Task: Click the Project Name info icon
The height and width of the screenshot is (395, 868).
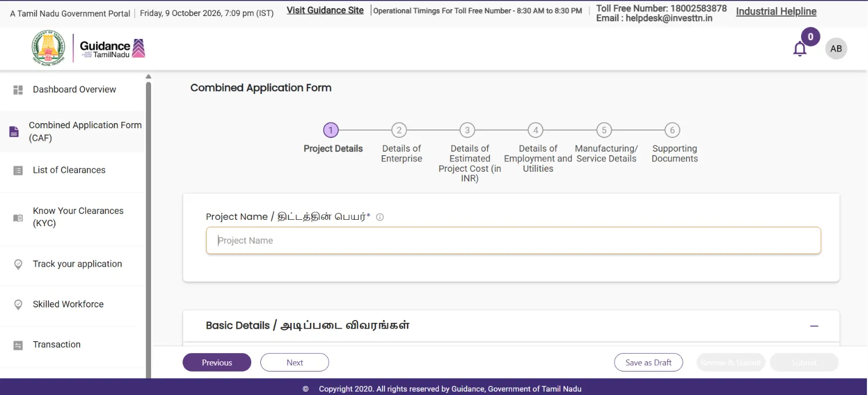Action: coord(380,217)
